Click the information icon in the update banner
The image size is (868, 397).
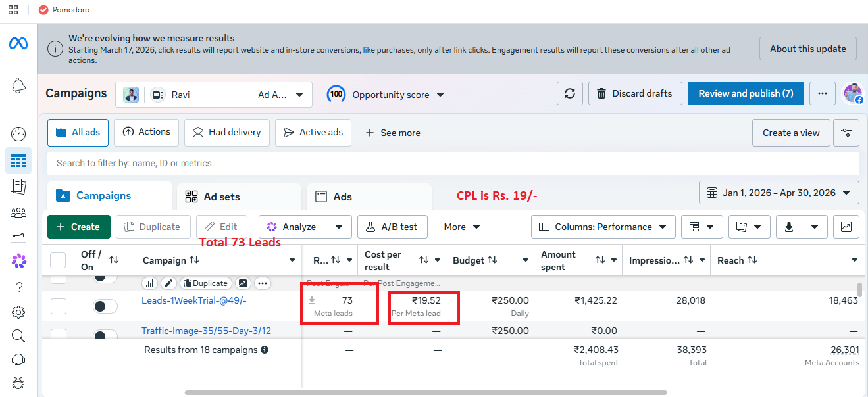pos(56,49)
